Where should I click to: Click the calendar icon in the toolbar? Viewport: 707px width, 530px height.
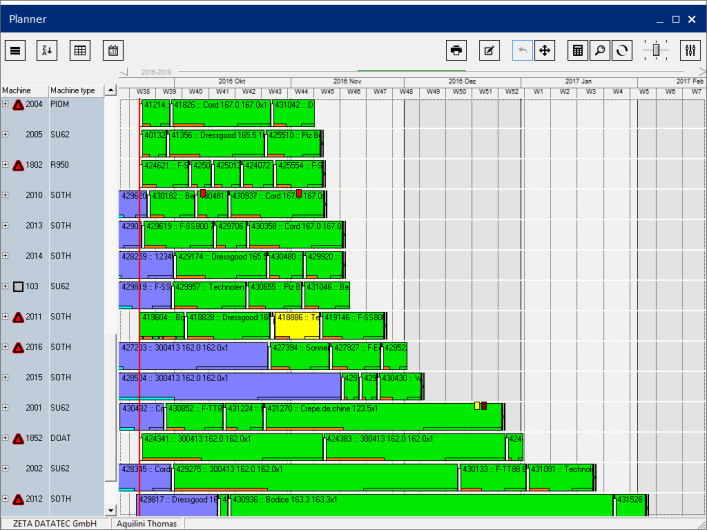tap(112, 50)
